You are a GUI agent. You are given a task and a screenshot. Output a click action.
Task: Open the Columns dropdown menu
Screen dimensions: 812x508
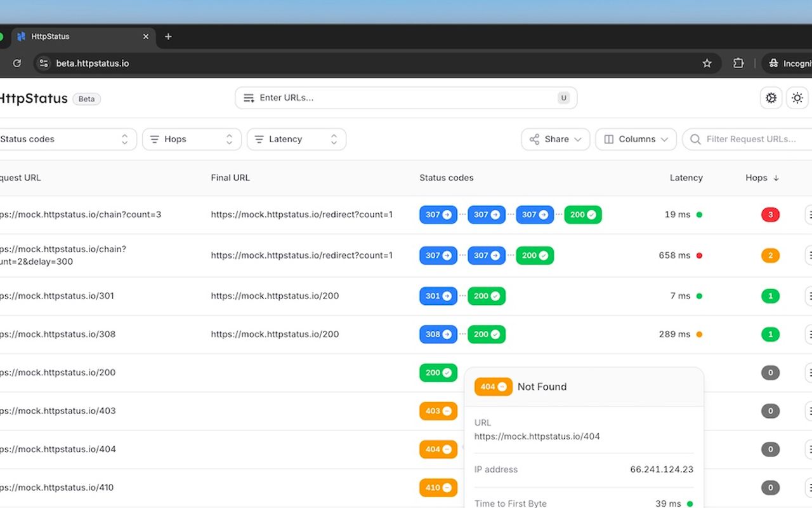(x=636, y=139)
